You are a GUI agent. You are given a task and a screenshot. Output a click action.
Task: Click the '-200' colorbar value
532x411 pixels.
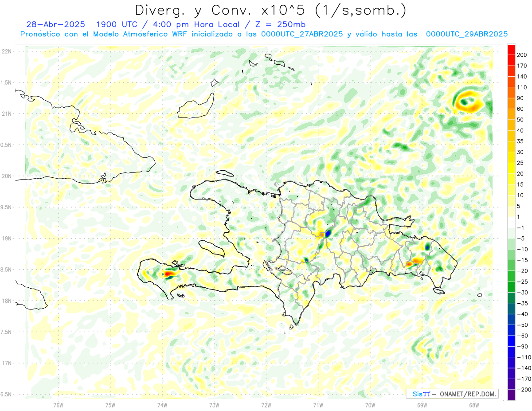pos(524,389)
